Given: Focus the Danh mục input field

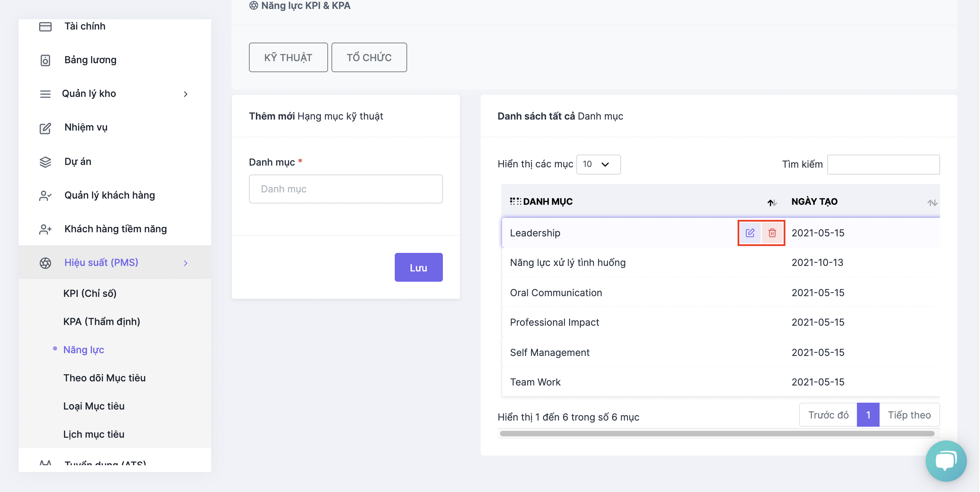Looking at the screenshot, I should coord(346,189).
